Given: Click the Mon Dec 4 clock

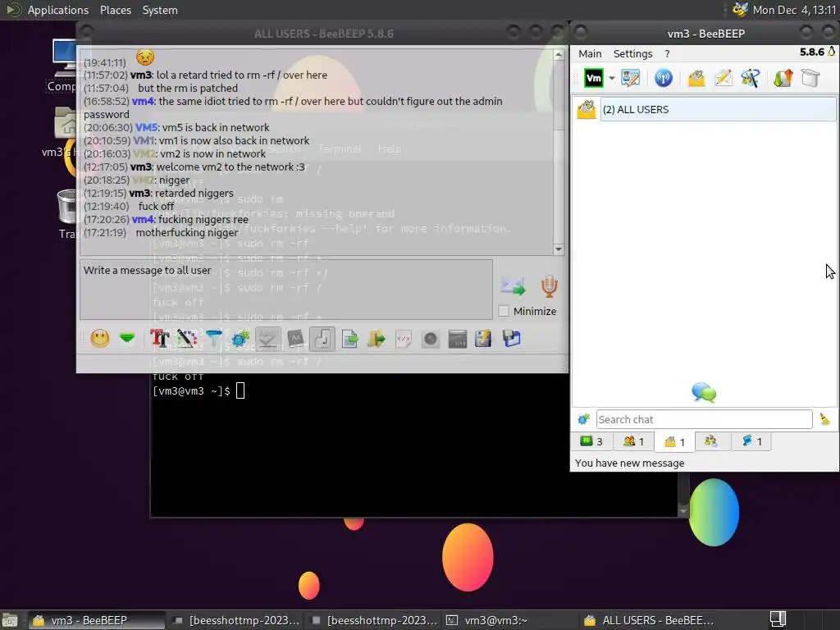Looking at the screenshot, I should pos(794,10).
